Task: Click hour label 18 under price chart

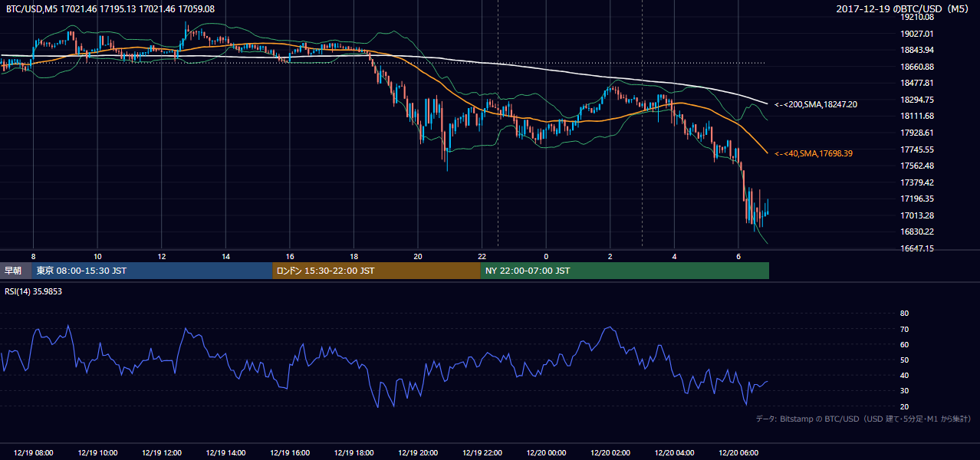Action: pos(354,256)
